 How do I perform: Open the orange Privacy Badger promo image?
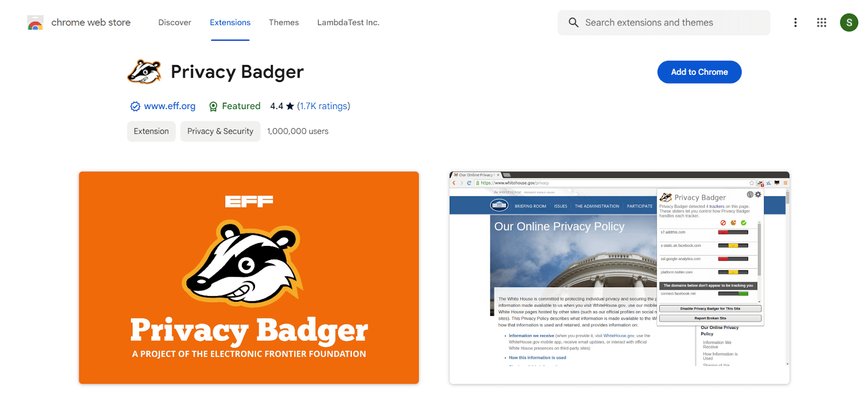[x=249, y=278]
